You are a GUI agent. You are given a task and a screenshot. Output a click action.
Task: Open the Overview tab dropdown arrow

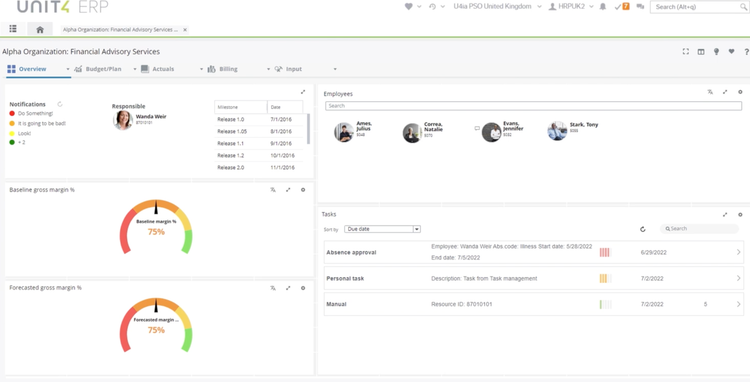coord(67,69)
